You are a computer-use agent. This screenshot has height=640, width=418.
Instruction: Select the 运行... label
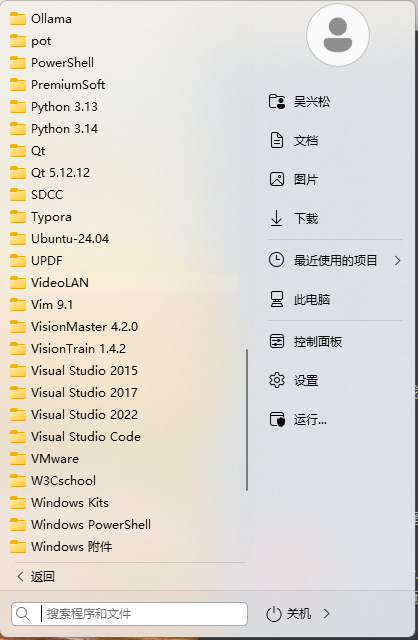310,420
